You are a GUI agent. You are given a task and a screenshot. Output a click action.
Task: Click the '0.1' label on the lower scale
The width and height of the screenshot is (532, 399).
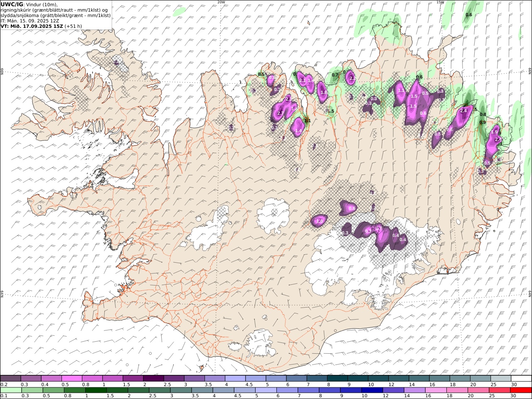point(4,396)
